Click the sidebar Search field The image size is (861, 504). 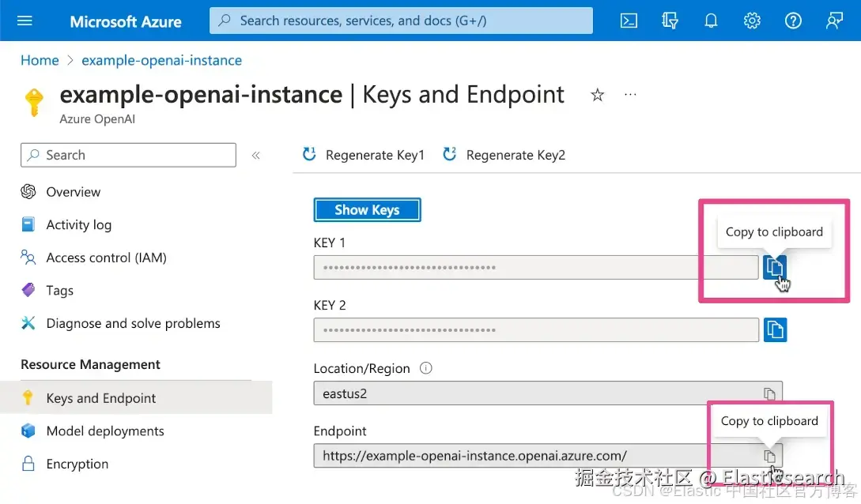129,155
